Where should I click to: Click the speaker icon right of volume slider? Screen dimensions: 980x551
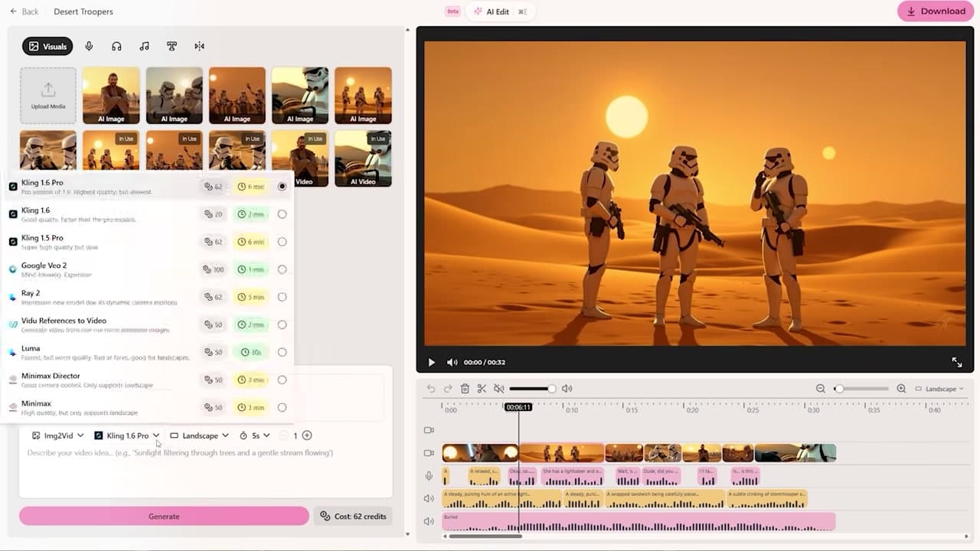(x=567, y=389)
